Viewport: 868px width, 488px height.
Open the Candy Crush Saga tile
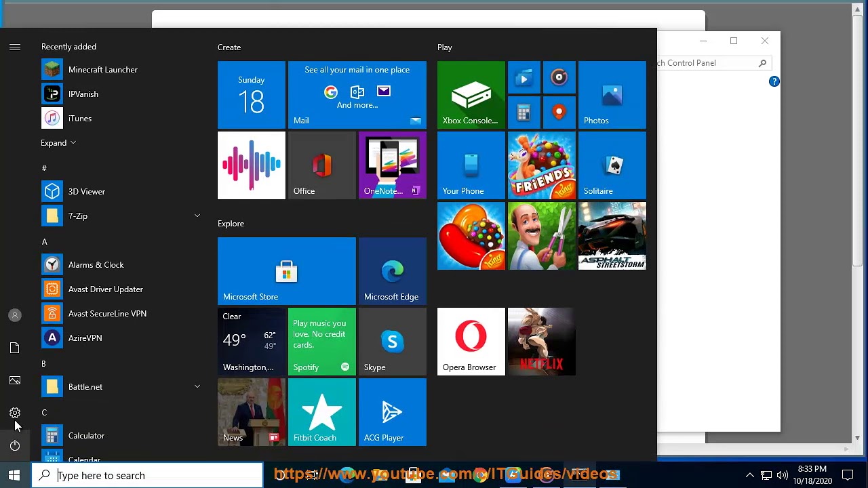471,236
